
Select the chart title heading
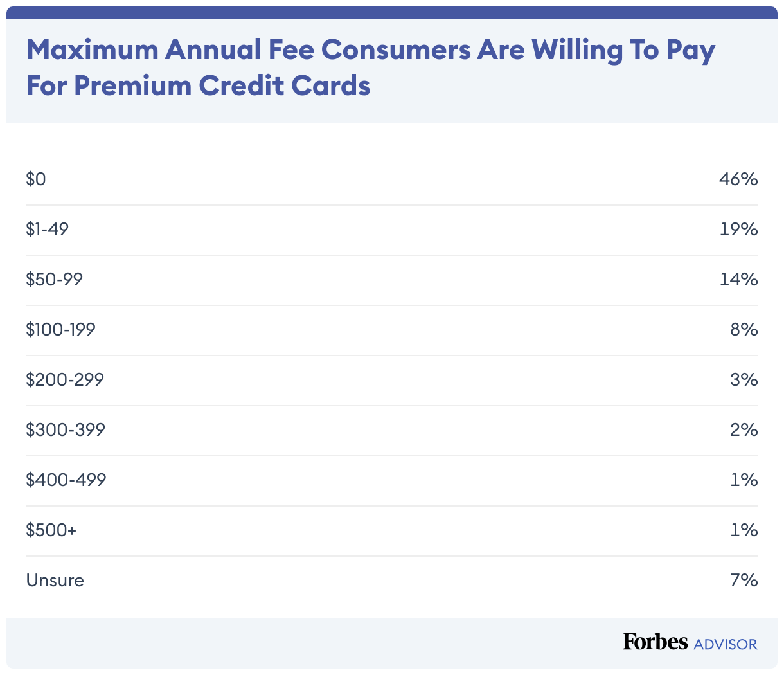tap(371, 67)
